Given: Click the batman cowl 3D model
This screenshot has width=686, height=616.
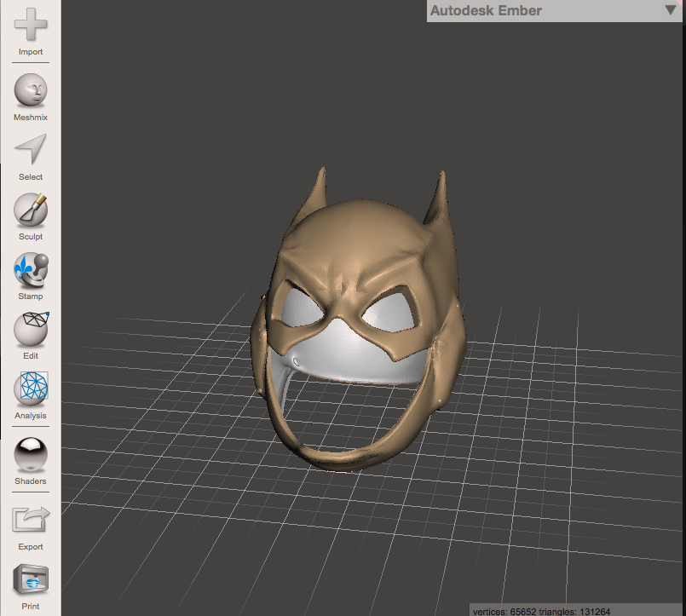Looking at the screenshot, I should [358, 320].
